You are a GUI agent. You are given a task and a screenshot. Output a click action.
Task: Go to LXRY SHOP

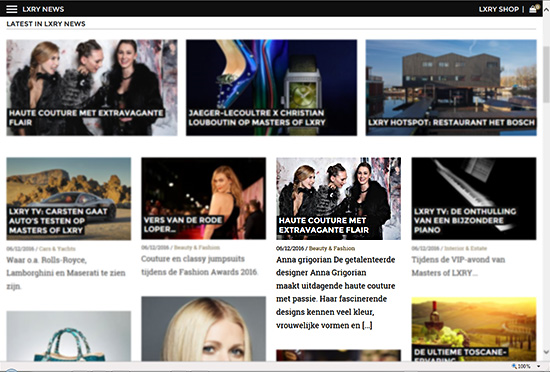tap(499, 9)
